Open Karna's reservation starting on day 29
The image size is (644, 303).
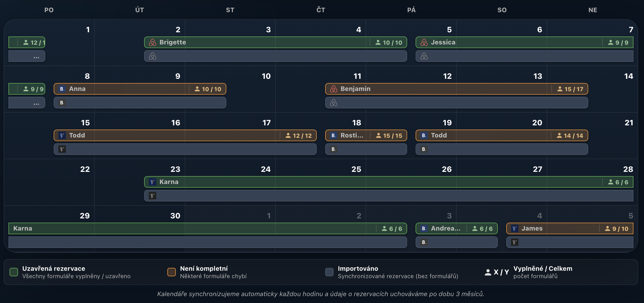click(208, 228)
